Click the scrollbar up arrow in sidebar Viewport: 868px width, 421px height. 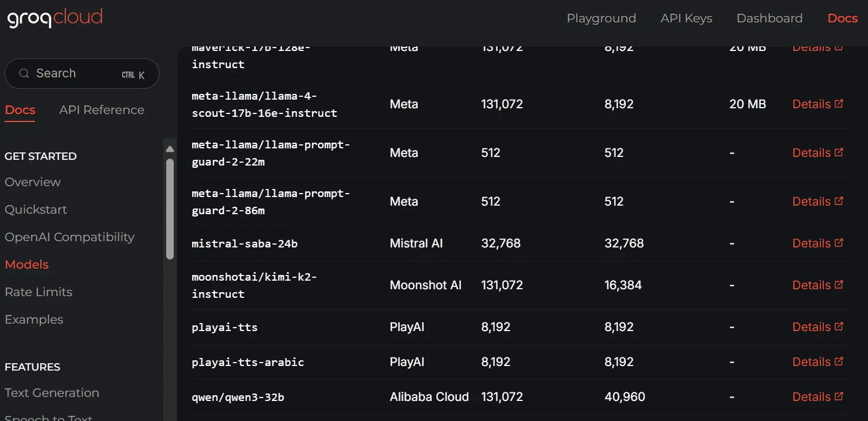(170, 148)
